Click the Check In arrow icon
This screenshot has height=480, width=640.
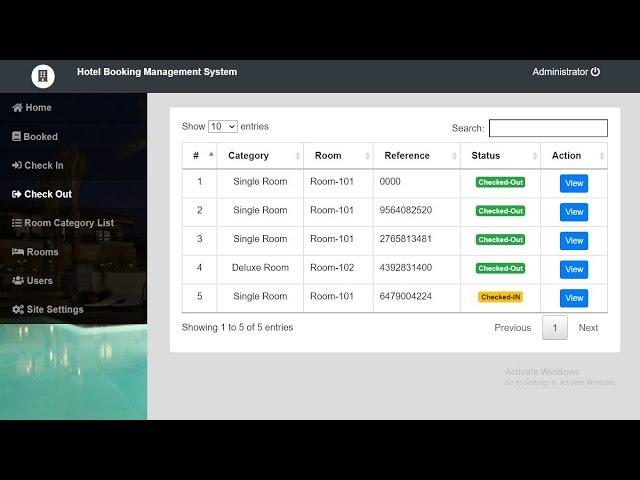click(17, 165)
